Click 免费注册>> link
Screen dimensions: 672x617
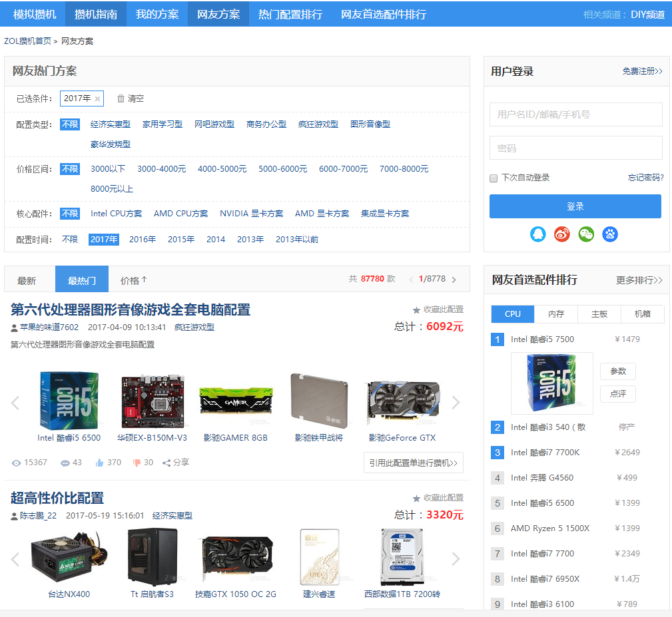coord(643,71)
